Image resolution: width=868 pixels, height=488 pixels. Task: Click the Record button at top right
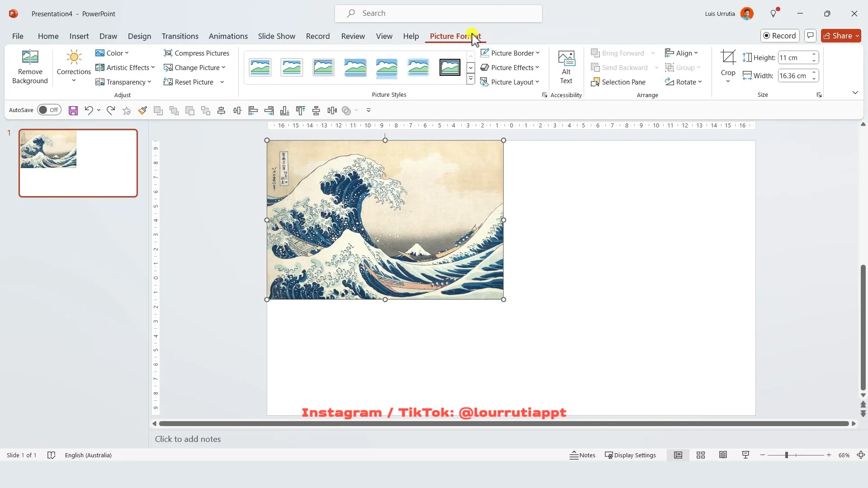click(780, 36)
